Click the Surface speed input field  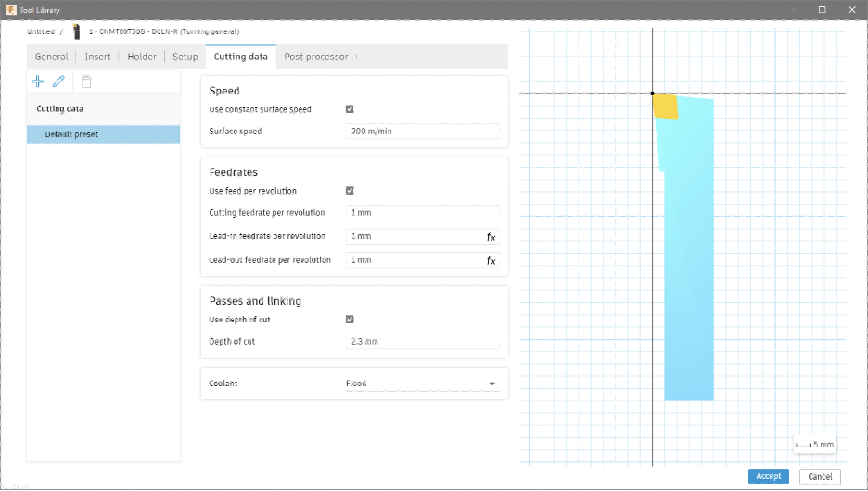pos(422,132)
